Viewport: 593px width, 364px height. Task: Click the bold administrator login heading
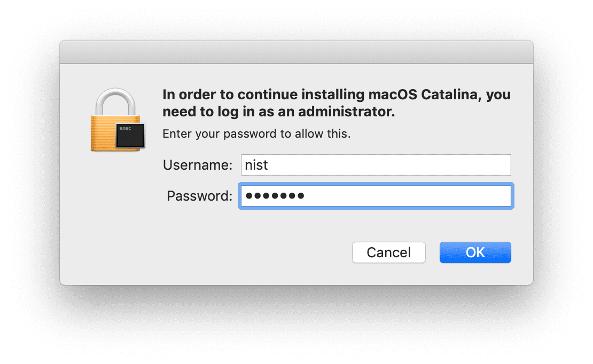click(x=336, y=104)
